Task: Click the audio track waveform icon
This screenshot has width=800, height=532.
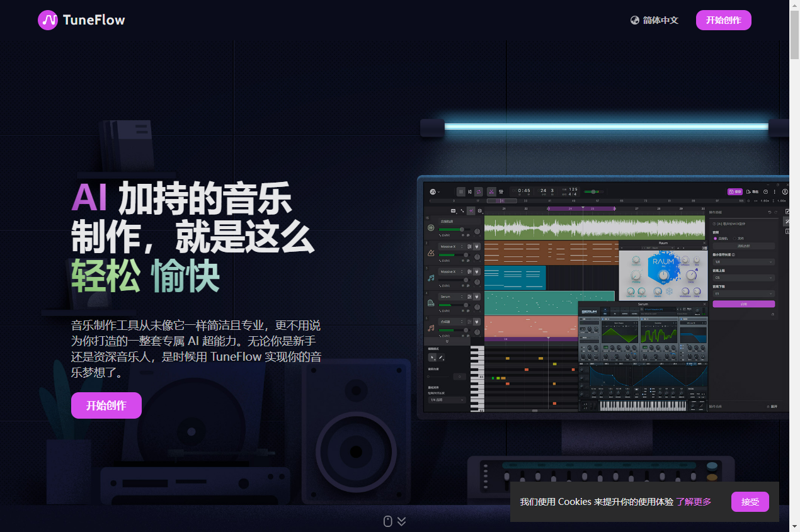Action: coord(431,228)
